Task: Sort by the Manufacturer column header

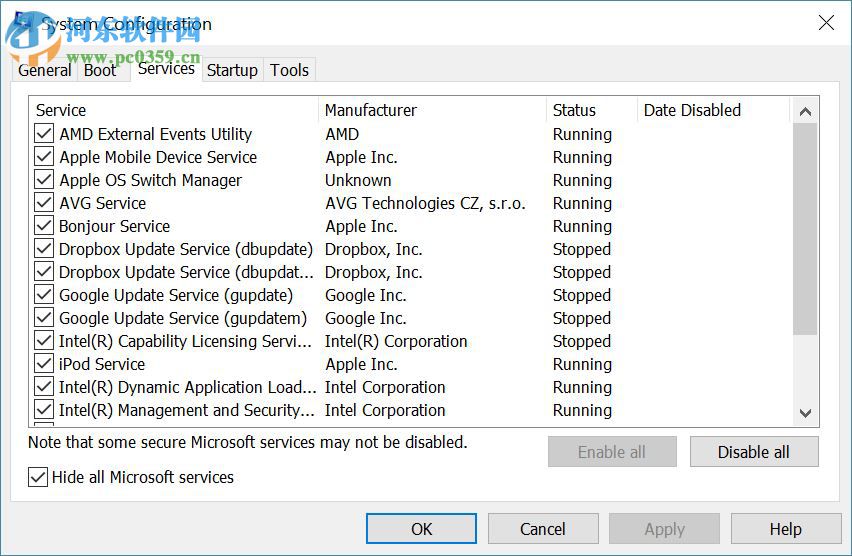Action: coord(433,110)
